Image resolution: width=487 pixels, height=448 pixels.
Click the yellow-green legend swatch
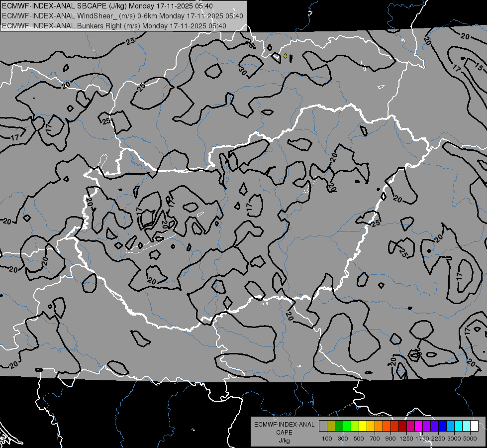[x=355, y=426]
